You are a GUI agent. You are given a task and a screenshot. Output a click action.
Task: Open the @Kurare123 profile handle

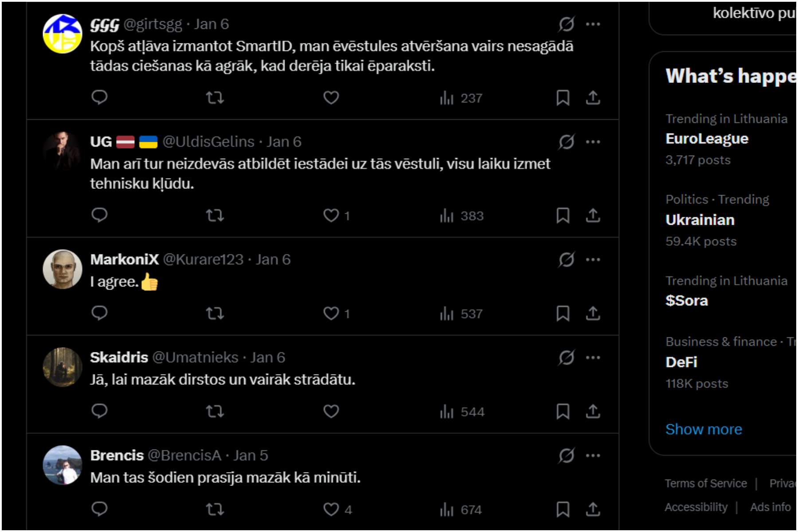[203, 259]
